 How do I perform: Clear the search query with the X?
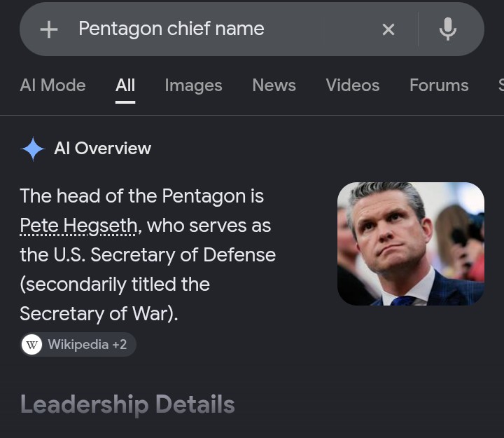click(388, 29)
